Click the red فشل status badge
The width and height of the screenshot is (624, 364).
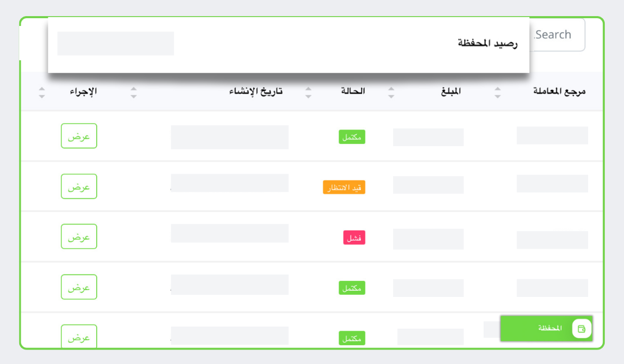pyautogui.click(x=354, y=238)
